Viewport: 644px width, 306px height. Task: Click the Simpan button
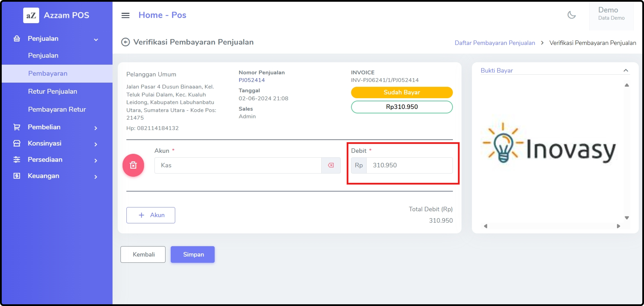tap(193, 254)
